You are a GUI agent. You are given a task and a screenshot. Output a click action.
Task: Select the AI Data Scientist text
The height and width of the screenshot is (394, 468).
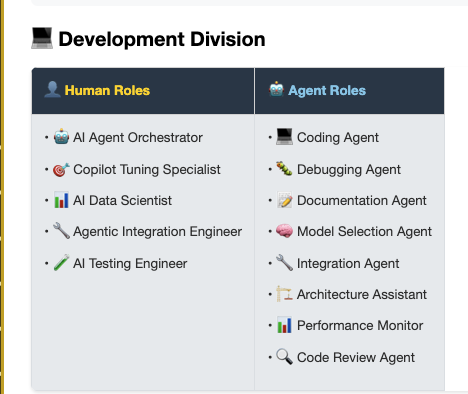tap(123, 200)
